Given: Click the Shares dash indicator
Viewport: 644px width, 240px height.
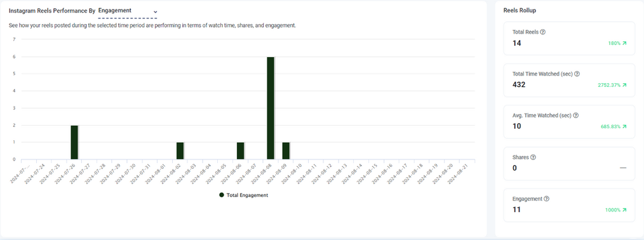Looking at the screenshot, I should click(x=623, y=168).
